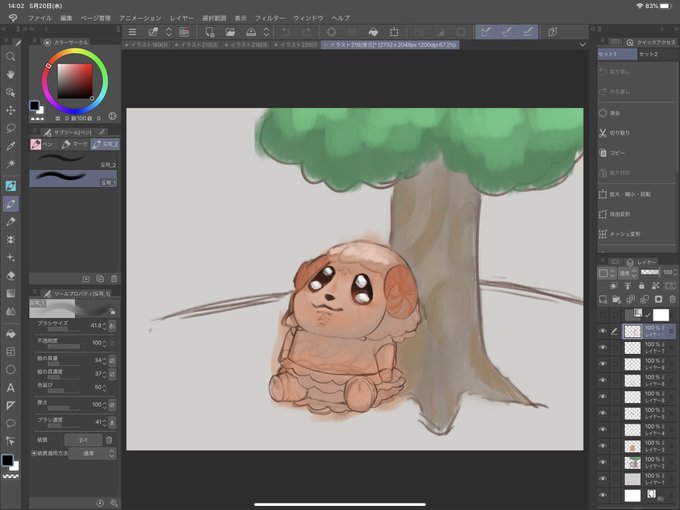
Task: Select the Auto select magic wand tool
Action: tap(10, 163)
